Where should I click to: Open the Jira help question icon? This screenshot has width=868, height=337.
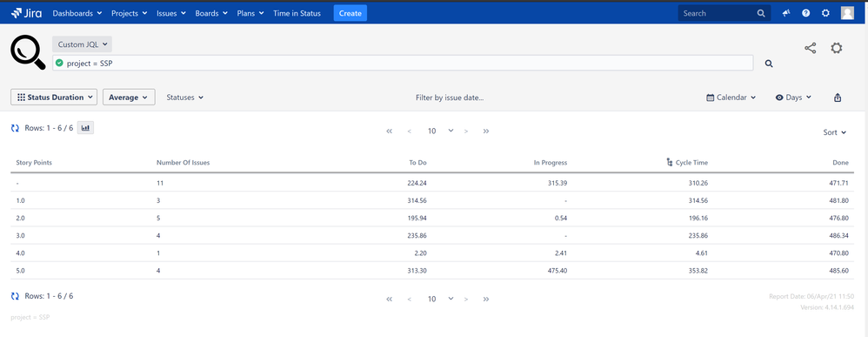point(806,13)
